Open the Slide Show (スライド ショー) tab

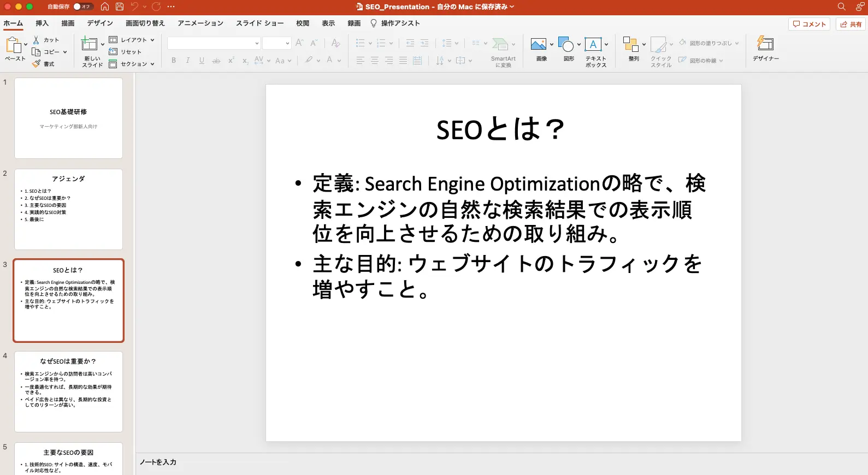(260, 23)
